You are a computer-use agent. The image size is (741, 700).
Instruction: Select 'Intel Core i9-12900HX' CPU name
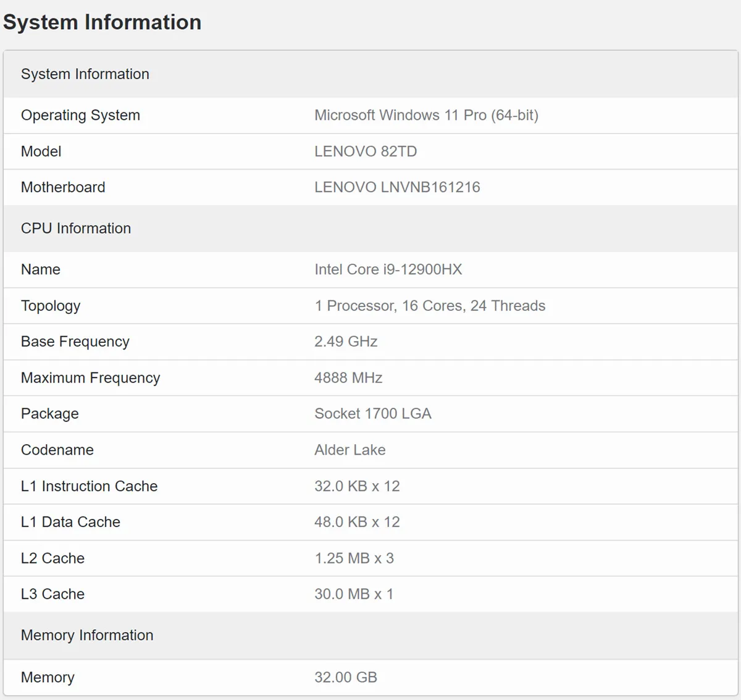click(x=388, y=269)
